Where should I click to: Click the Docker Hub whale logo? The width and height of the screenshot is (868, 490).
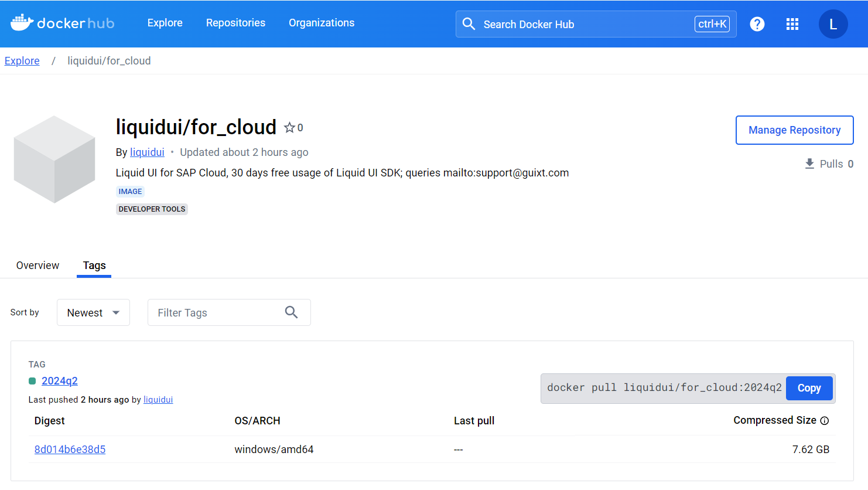click(x=63, y=23)
